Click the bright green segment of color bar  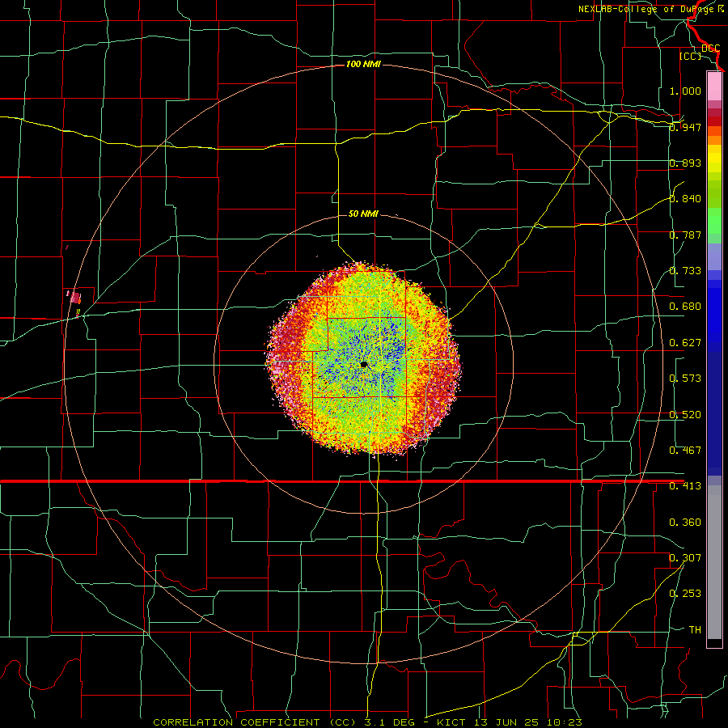(714, 221)
